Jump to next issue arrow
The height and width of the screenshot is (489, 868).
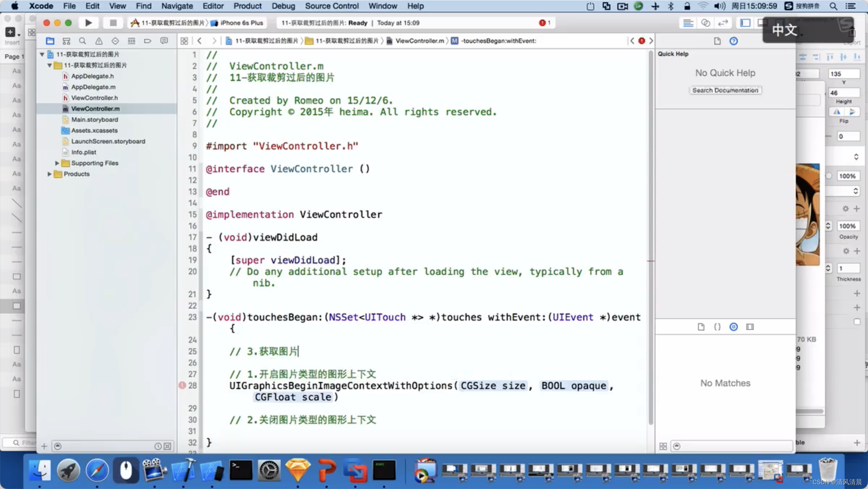[651, 41]
